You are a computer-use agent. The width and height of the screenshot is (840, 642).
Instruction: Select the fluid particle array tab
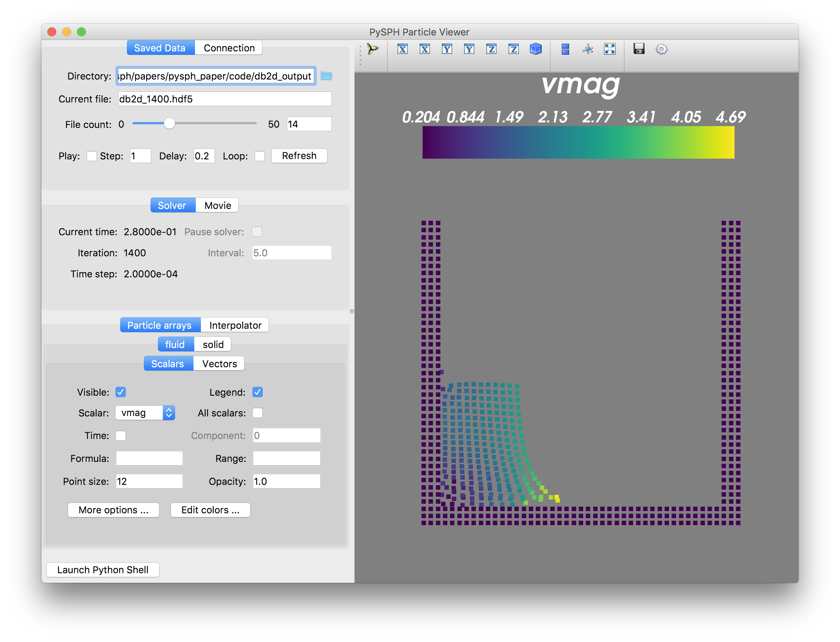[176, 344]
